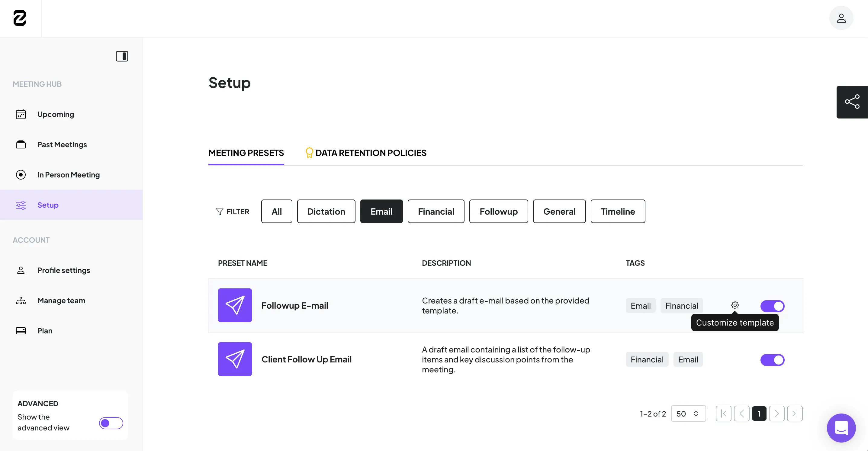Toggle Show the advanced view switch
This screenshot has height=451, width=868.
point(111,423)
